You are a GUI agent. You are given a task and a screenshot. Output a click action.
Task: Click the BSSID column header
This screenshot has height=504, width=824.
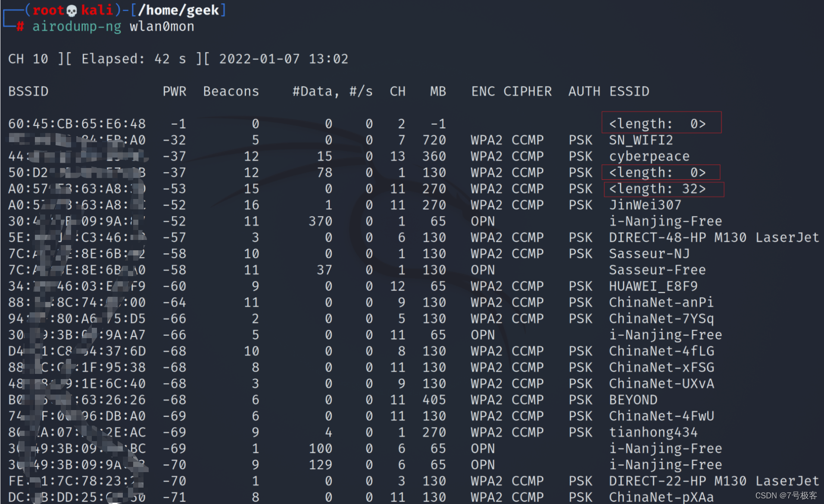coord(28,91)
